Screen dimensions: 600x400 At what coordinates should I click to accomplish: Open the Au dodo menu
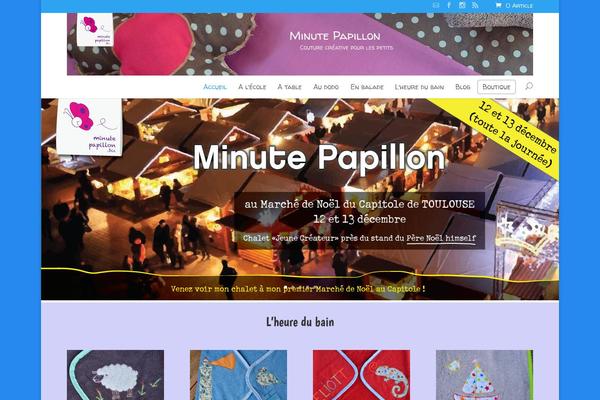pyautogui.click(x=326, y=87)
